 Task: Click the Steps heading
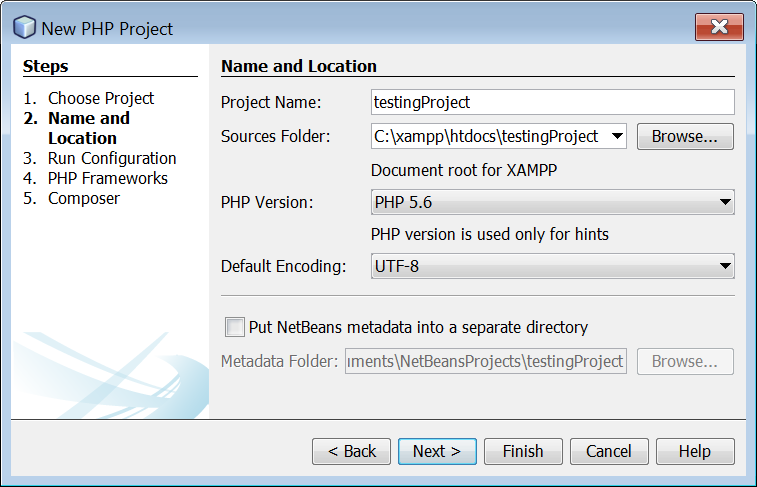[45, 66]
